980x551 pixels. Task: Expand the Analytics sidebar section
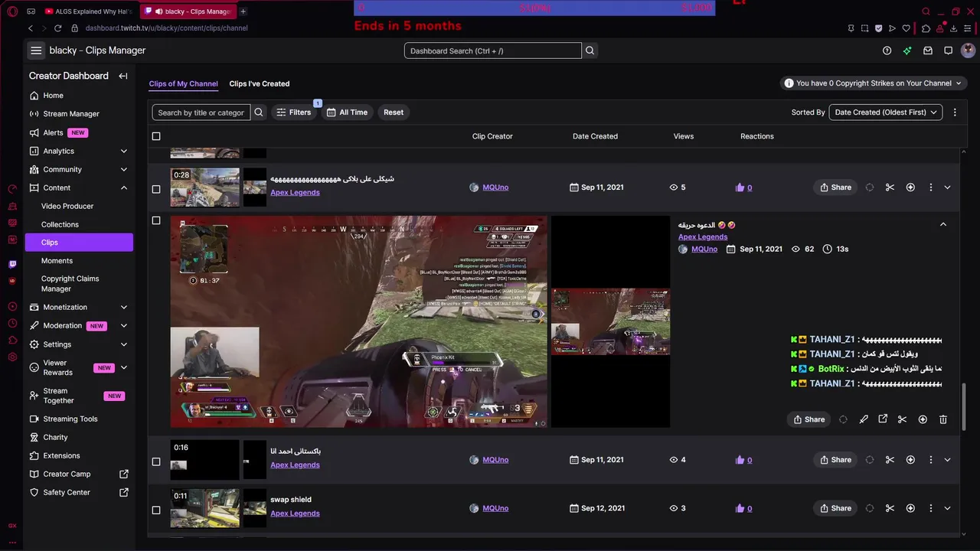[124, 151]
